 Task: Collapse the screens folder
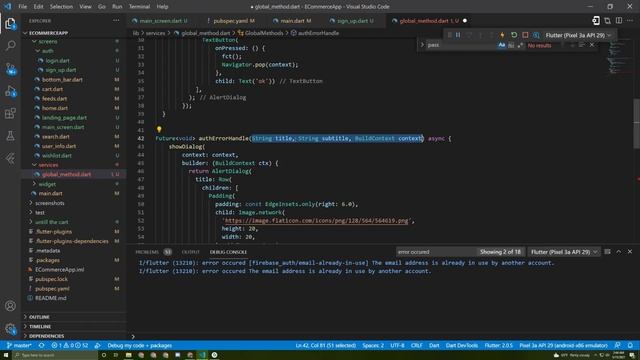pos(34,41)
